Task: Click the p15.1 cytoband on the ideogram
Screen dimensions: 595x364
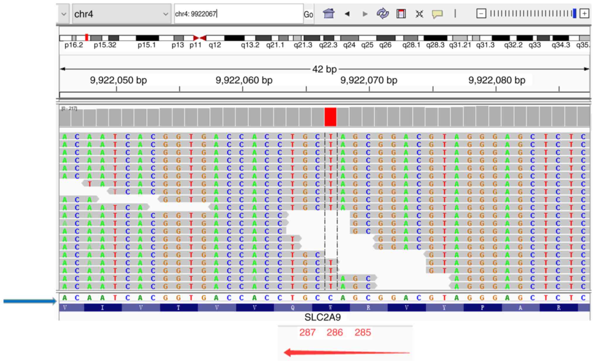Action: (147, 38)
